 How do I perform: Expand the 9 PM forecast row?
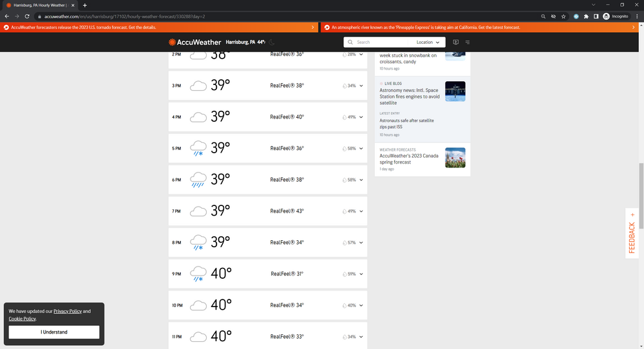point(361,274)
